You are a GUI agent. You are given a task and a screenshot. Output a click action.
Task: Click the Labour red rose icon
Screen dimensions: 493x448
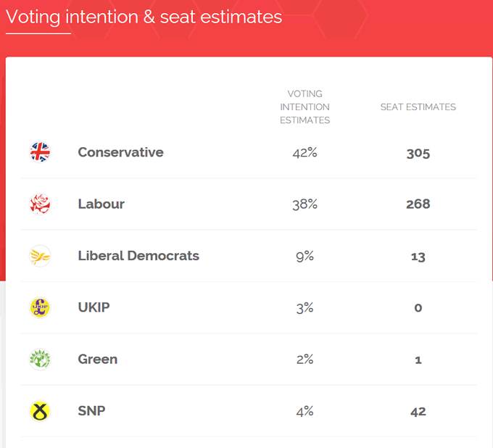[x=40, y=204]
